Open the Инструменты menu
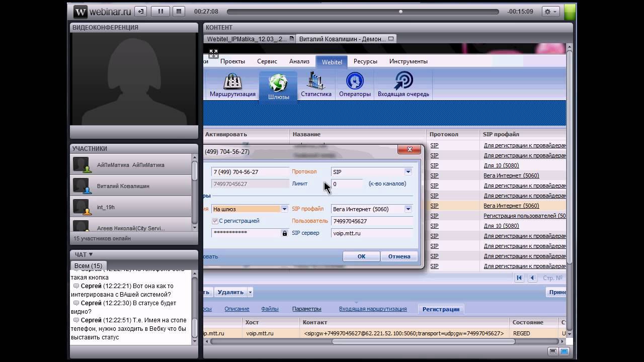 pyautogui.click(x=409, y=61)
